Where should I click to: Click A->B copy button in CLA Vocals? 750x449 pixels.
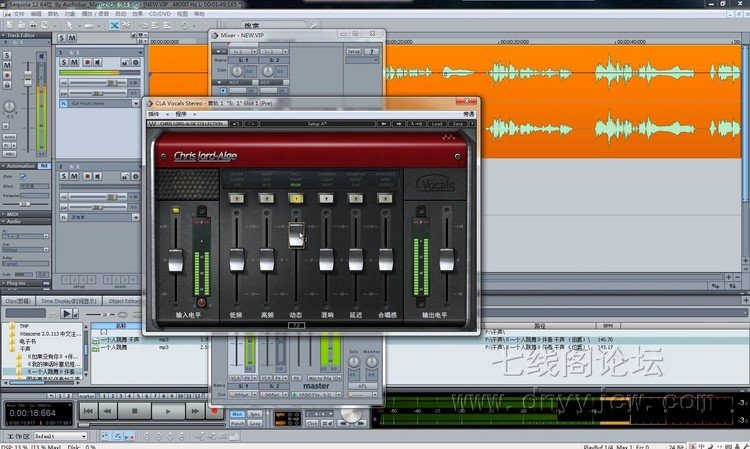[x=416, y=124]
